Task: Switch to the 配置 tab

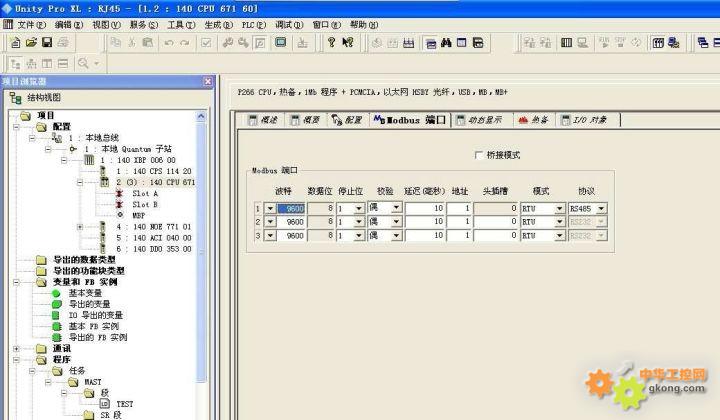Action: tap(347, 120)
